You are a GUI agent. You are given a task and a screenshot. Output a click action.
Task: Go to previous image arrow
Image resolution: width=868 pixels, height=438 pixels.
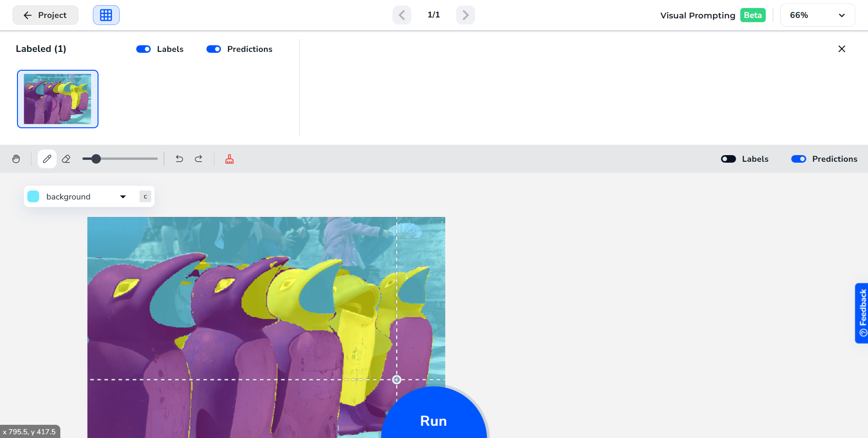click(402, 15)
